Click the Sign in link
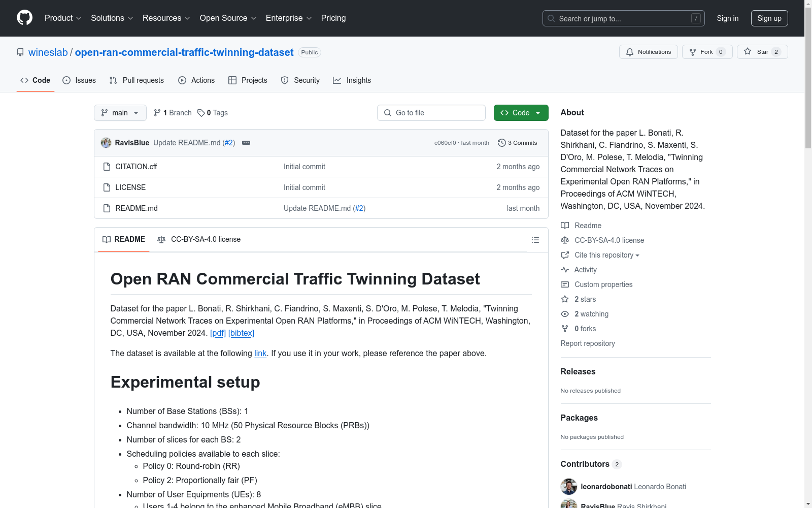 pyautogui.click(x=727, y=18)
